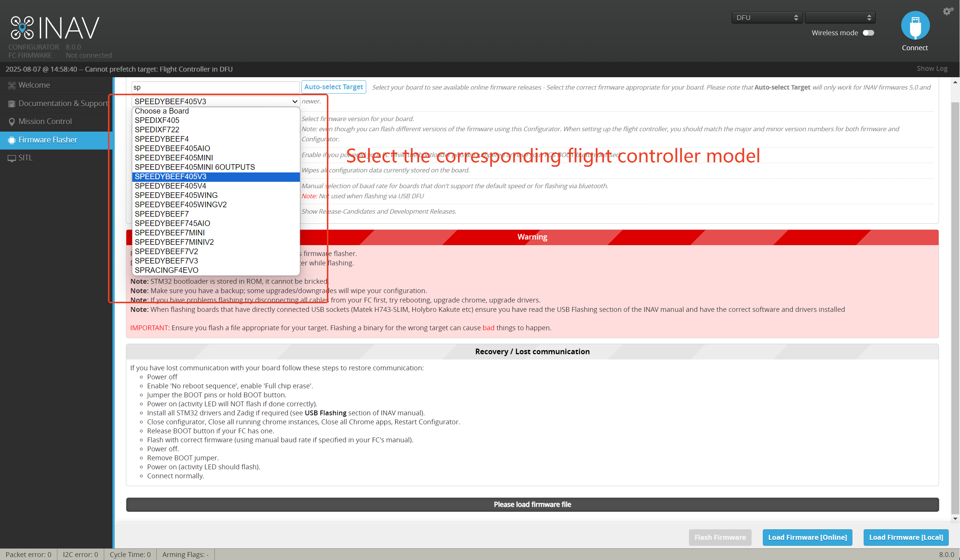Screen dimensions: 960x560
Task: Click the INAV logo
Action: [x=54, y=28]
